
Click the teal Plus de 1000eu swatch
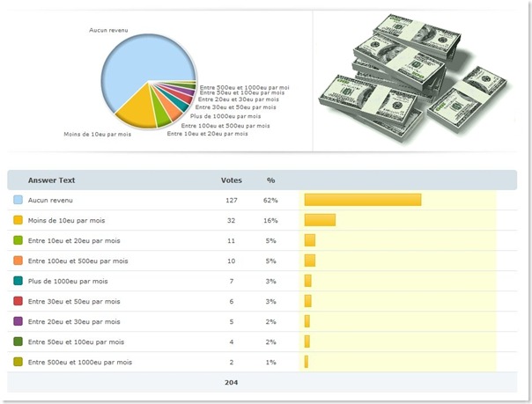(x=18, y=281)
